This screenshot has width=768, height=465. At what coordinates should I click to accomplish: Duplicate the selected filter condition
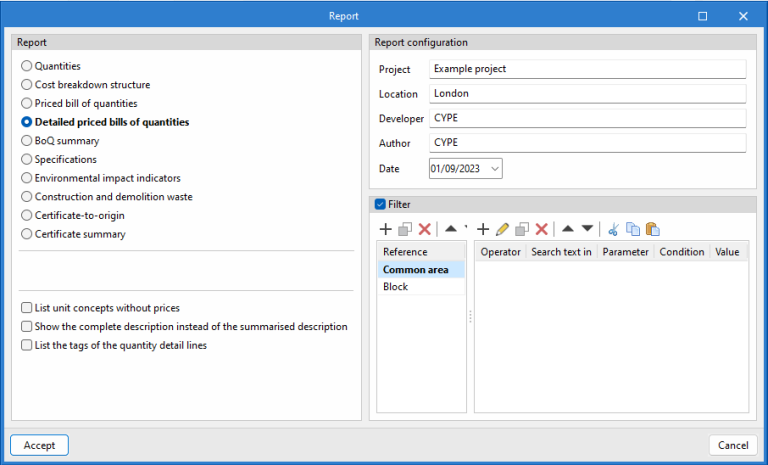click(x=522, y=229)
